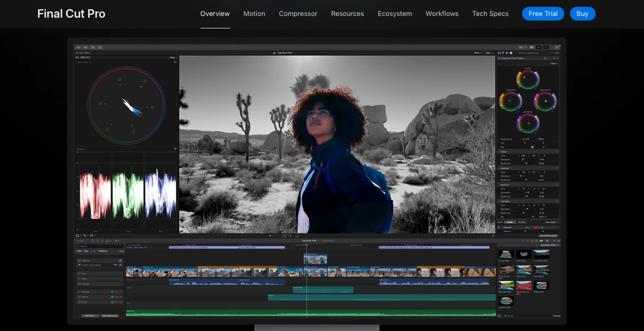644x331 pixels.
Task: Select the Outside mask option
Action: click(522, 222)
